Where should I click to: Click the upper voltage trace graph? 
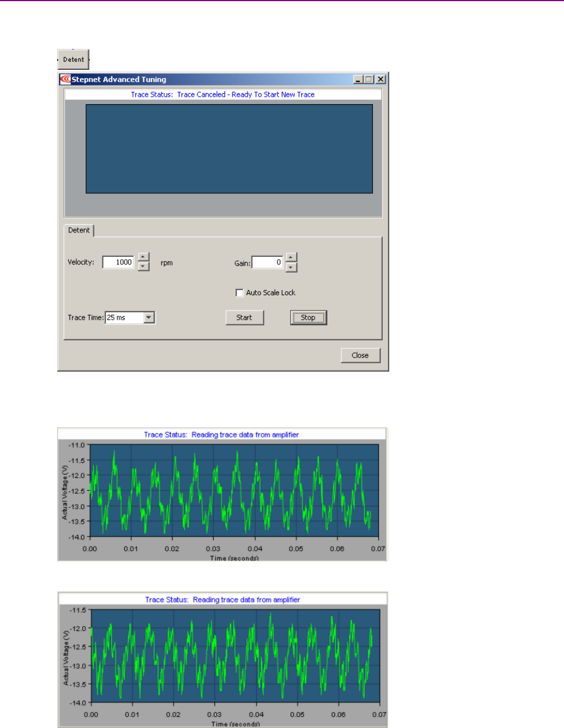click(x=234, y=490)
